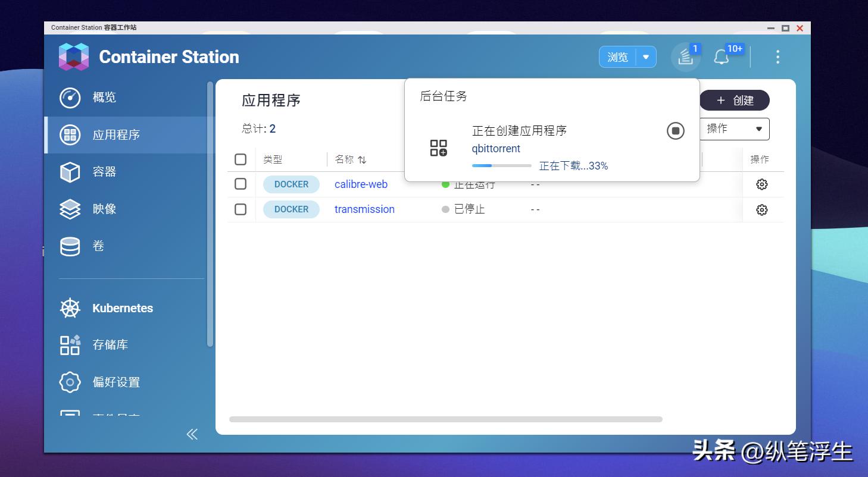The height and width of the screenshot is (477, 868).
Task: Check the checkbox for calibre-web
Action: [241, 184]
